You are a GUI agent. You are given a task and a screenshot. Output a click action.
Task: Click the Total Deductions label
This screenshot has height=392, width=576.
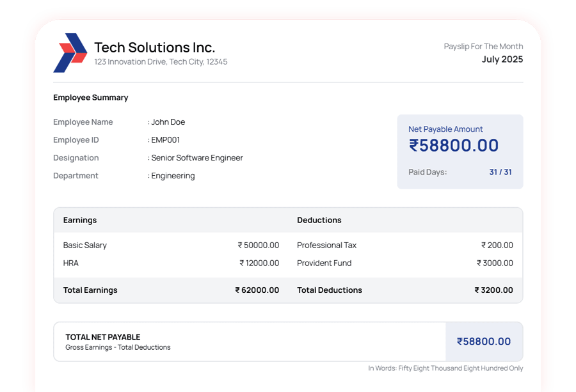click(x=330, y=290)
